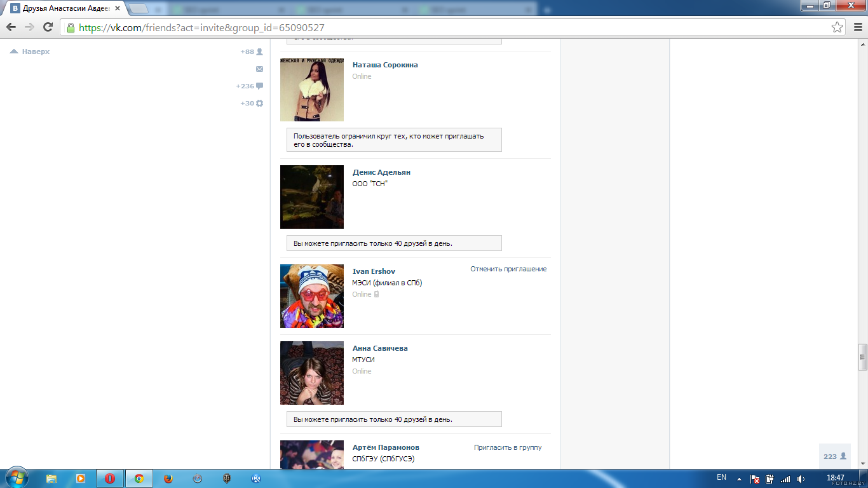
Task: Switch to Chrome in the taskbar
Action: pos(139,478)
